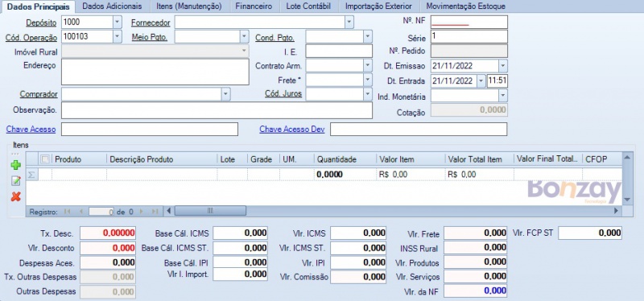Click the sigma summary row icon
The height and width of the screenshot is (301, 644).
31,175
